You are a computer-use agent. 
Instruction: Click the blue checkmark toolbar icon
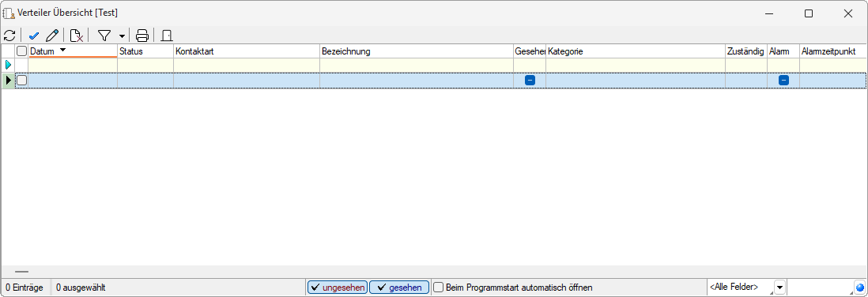point(34,36)
